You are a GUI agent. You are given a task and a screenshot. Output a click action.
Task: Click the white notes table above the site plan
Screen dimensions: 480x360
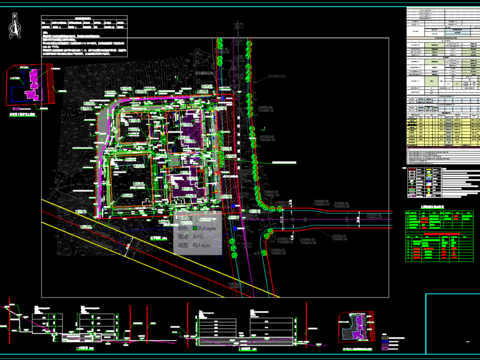coord(84,36)
